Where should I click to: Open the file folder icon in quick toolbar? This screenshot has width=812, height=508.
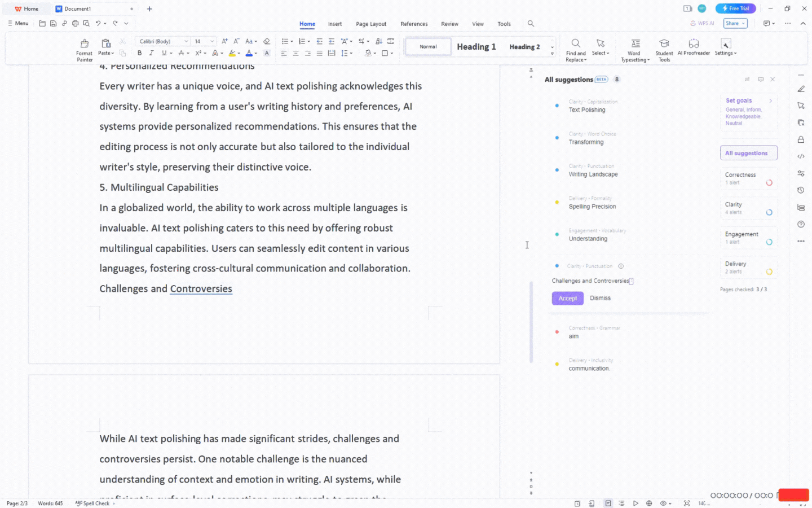point(42,23)
